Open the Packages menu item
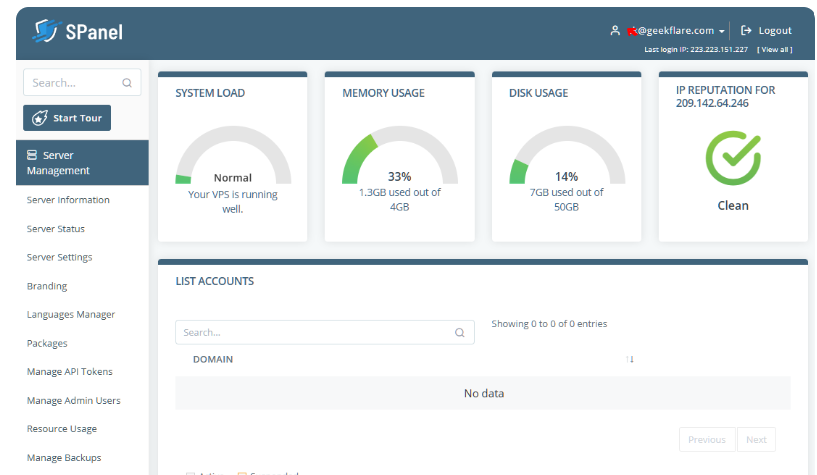 47,343
